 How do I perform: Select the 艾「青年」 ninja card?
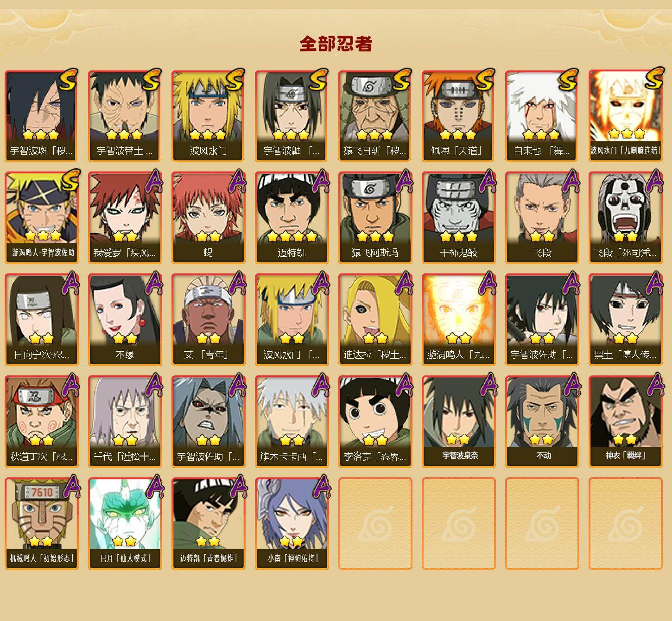point(208,320)
